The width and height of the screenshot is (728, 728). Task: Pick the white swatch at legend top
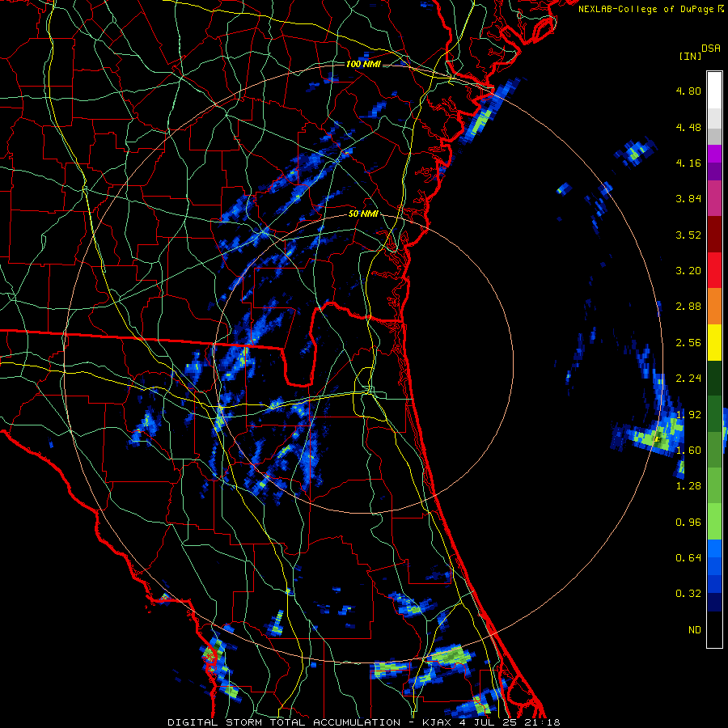[714, 91]
